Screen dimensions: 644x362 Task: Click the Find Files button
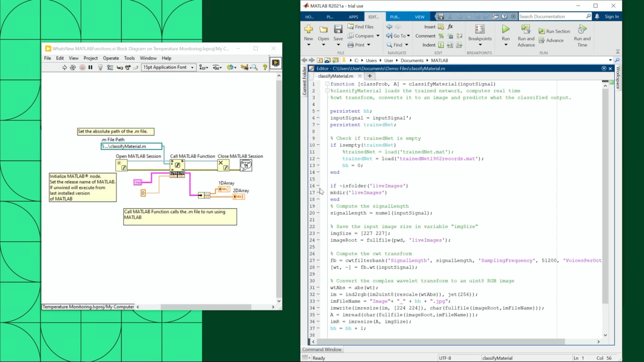361,26
